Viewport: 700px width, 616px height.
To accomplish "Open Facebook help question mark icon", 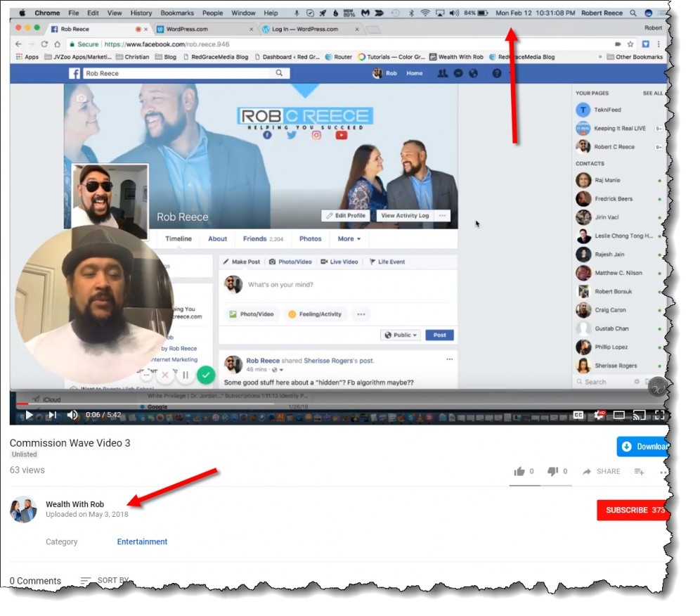I will coord(497,73).
